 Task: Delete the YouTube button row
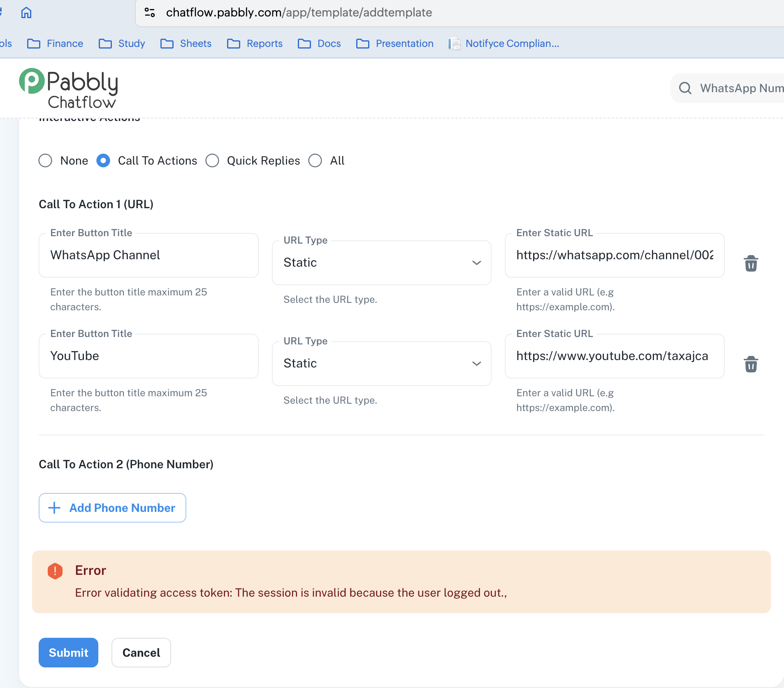(751, 364)
